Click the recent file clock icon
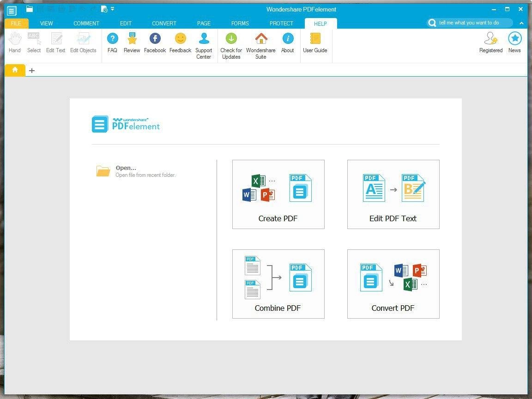This screenshot has height=399, width=532. pyautogui.click(x=104, y=9)
